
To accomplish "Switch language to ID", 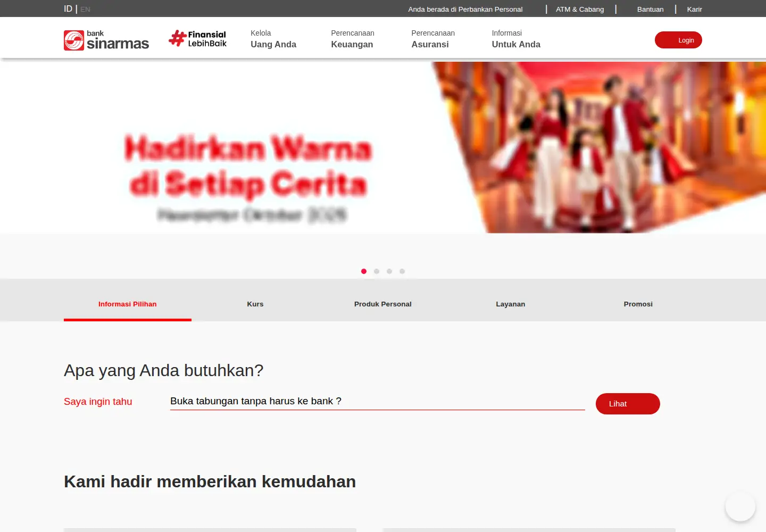I will pos(68,9).
